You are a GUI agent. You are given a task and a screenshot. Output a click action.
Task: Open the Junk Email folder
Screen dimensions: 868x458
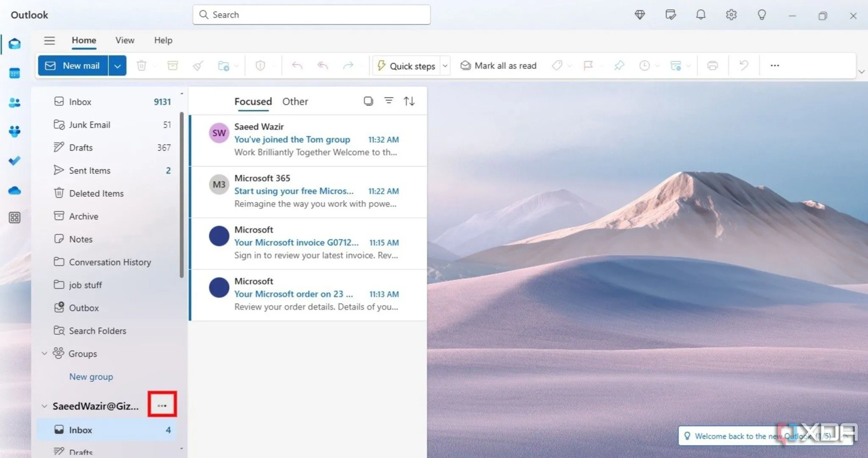coord(112,125)
